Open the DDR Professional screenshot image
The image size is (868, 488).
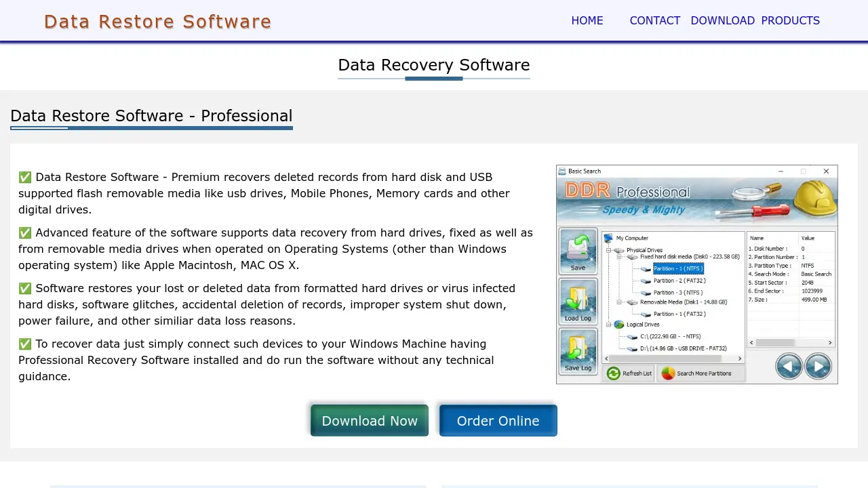(697, 274)
